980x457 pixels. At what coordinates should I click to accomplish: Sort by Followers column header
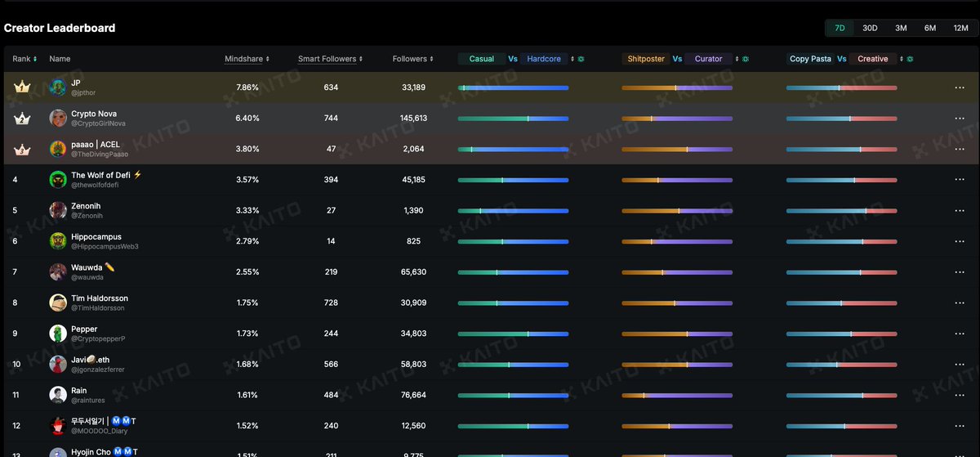412,59
